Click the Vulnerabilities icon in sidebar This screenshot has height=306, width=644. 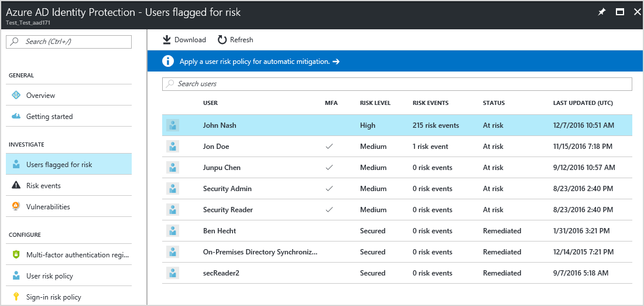(16, 207)
